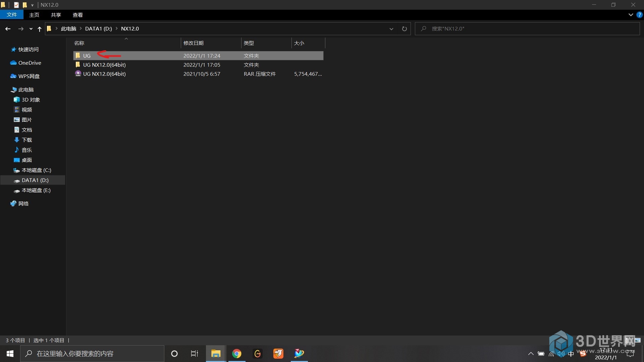Image resolution: width=644 pixels, height=362 pixels.
Task: Click DATA1 (D:) in the address breadcrumb
Action: 98,29
